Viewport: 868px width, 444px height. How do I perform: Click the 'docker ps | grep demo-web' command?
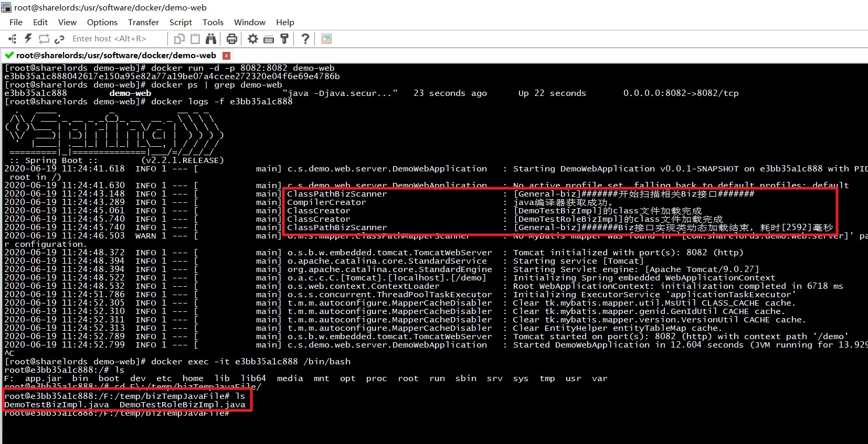pyautogui.click(x=216, y=85)
